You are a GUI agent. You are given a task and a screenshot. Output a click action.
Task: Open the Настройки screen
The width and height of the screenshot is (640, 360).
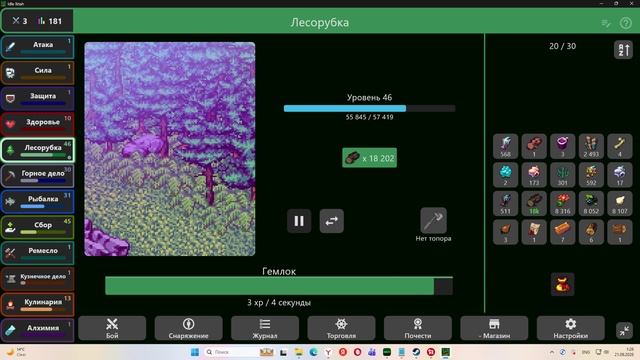click(570, 328)
